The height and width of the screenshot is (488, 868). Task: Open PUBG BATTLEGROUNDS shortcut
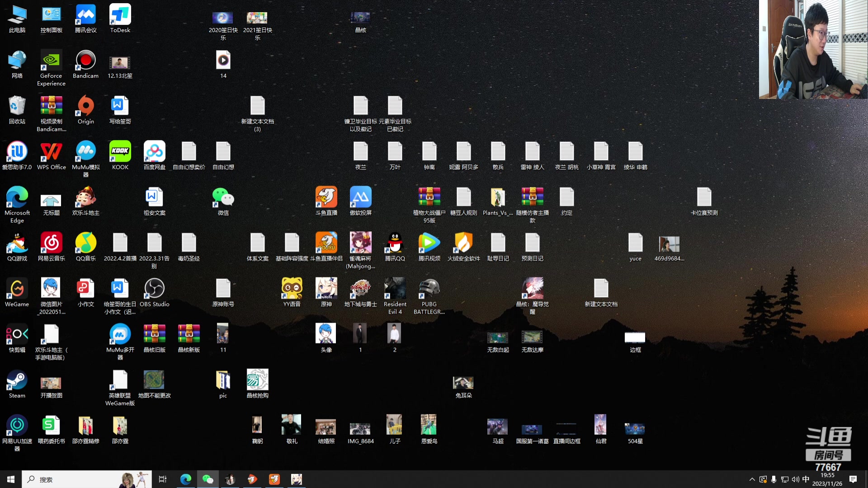pos(429,296)
